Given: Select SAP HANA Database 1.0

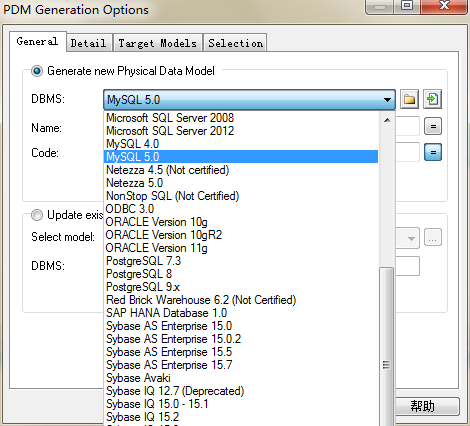Looking at the screenshot, I should click(241, 313).
